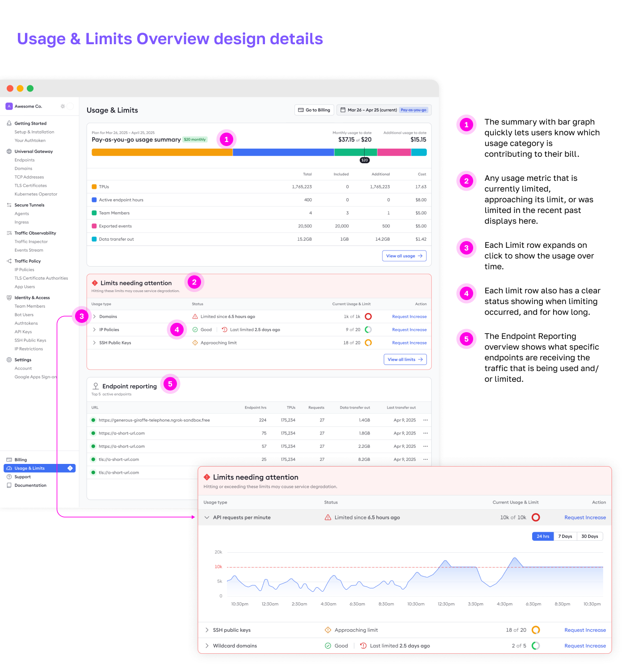
Task: Click the Data transfer out teal swatch
Action: pos(94,239)
